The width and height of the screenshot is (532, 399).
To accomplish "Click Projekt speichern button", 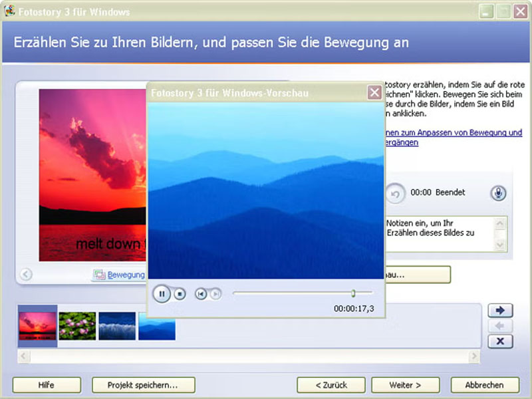I will (143, 385).
